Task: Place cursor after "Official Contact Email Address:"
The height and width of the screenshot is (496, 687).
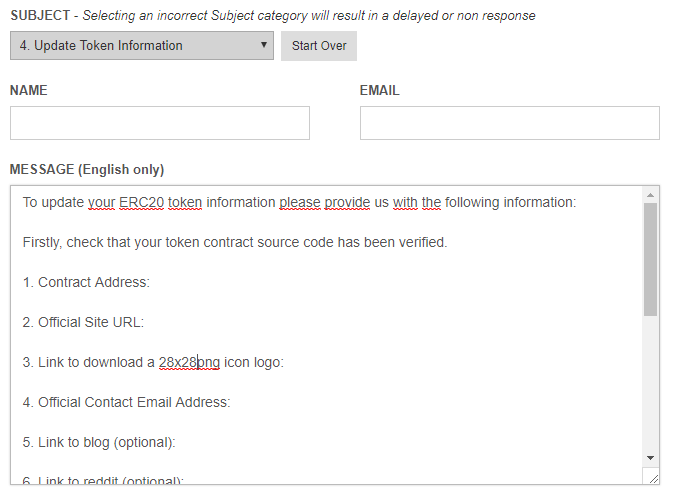Action: [232, 402]
